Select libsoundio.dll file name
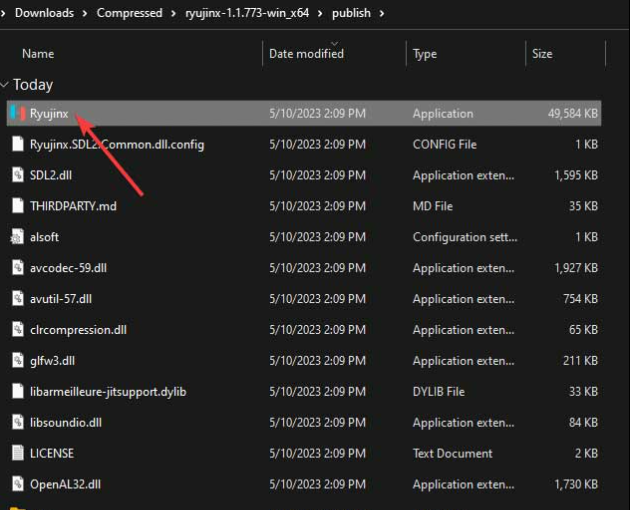 66,422
